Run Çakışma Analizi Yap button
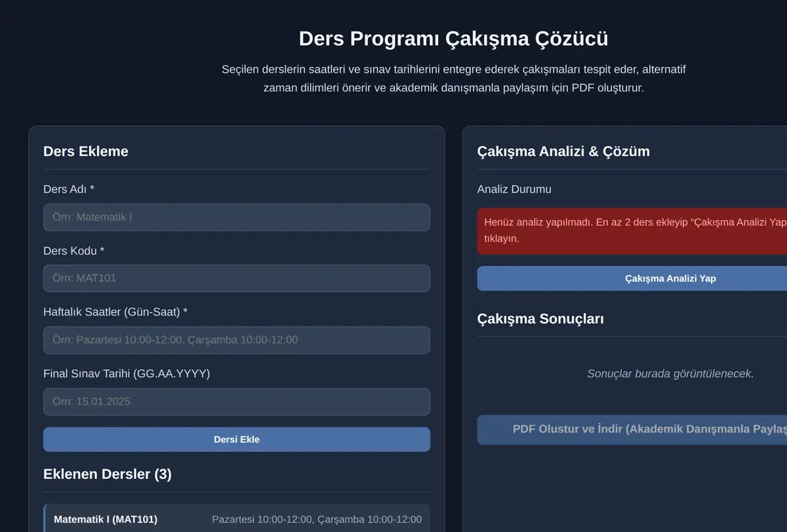Image resolution: width=787 pixels, height=532 pixels. (632, 278)
